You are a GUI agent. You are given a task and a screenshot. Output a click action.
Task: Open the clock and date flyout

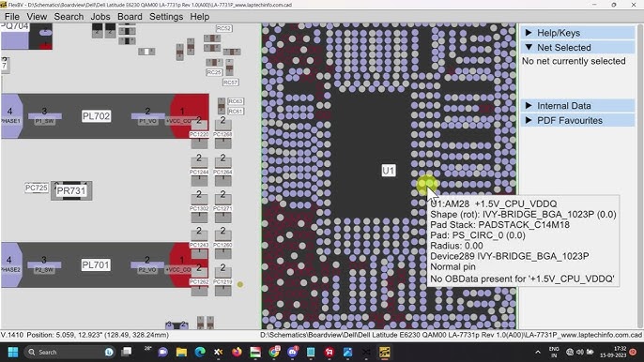(x=614, y=352)
